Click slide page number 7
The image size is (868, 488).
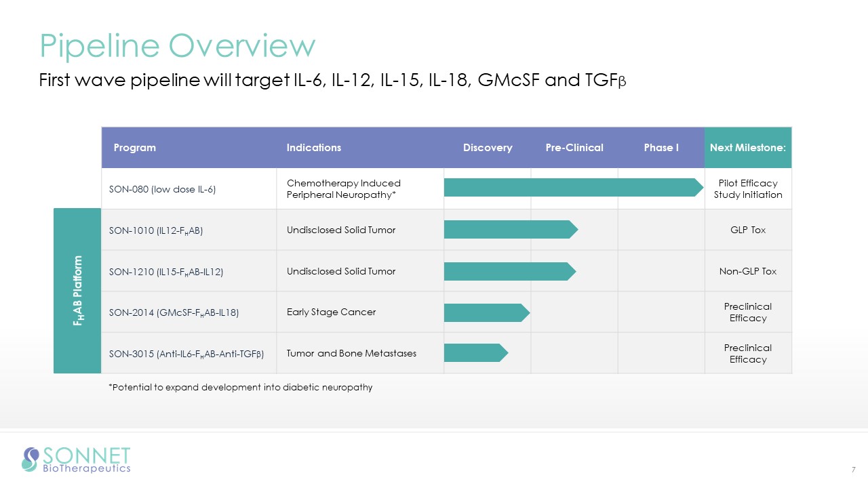pos(852,470)
